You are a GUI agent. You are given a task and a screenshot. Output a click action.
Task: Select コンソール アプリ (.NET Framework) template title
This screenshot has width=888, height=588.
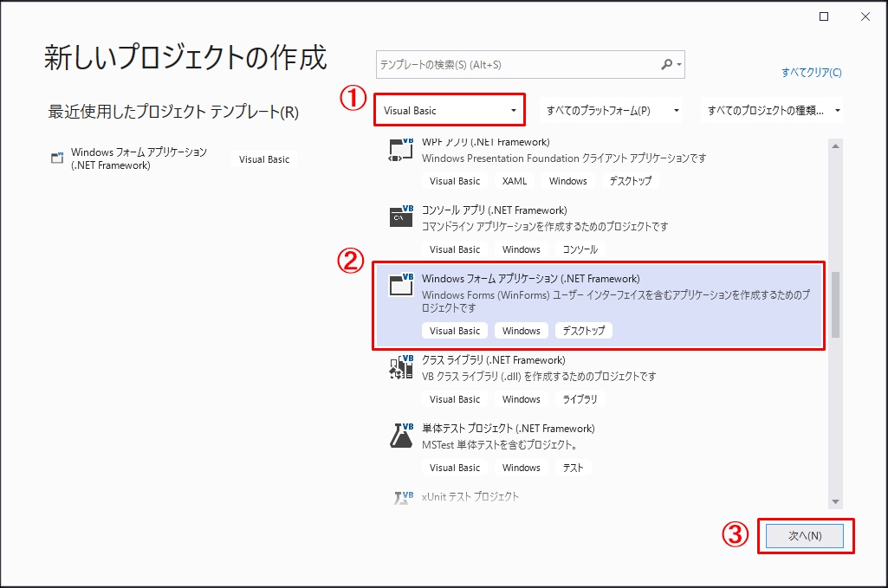click(x=495, y=210)
